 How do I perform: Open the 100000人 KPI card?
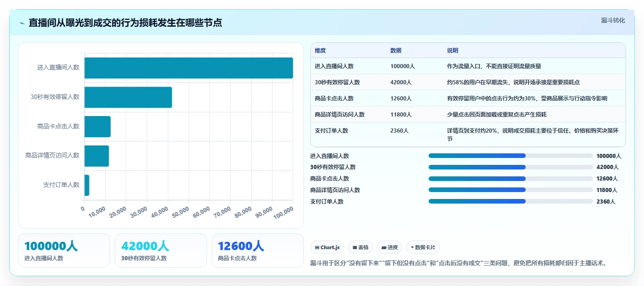[x=64, y=251]
